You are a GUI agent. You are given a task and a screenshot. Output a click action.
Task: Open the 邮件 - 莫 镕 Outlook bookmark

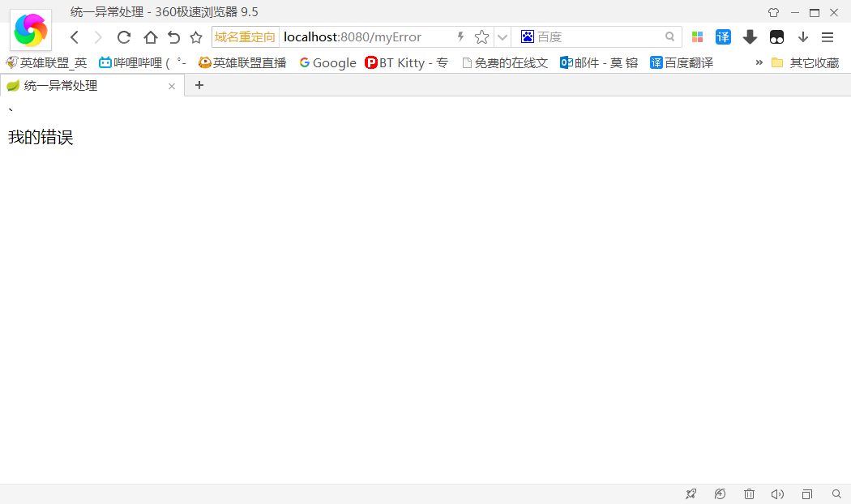tap(599, 63)
